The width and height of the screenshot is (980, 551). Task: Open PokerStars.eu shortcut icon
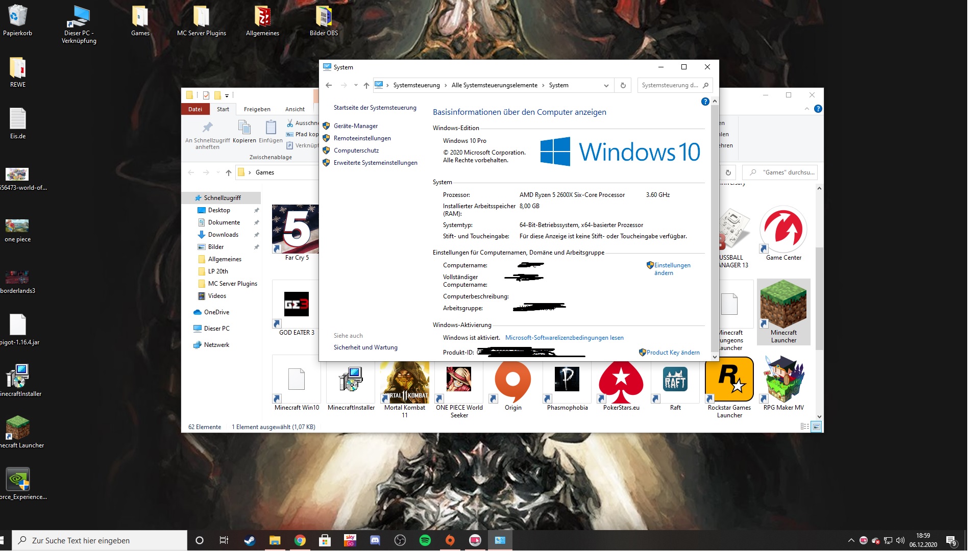[x=621, y=386]
